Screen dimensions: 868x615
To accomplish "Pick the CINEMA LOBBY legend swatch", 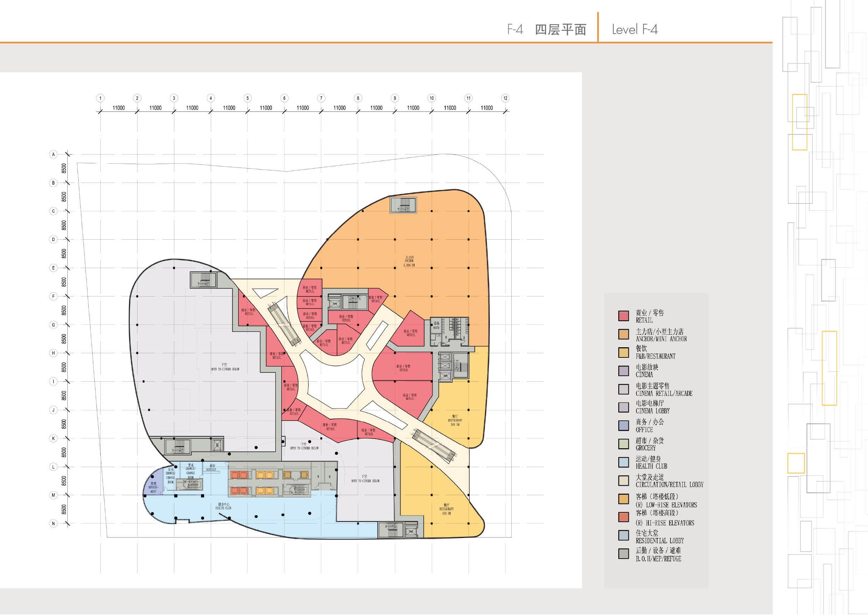I will click(x=624, y=407).
